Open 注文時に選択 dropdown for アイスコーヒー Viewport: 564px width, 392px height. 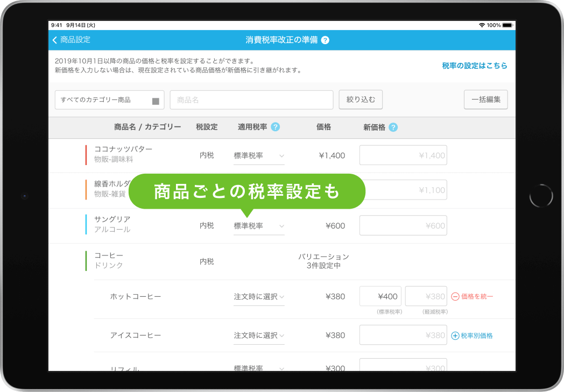(259, 336)
